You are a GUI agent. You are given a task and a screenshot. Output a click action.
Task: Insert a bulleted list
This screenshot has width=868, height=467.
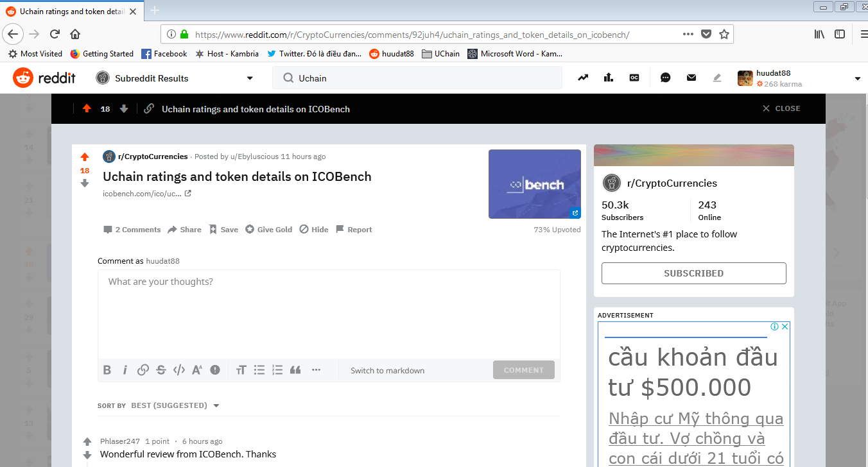[x=259, y=370]
